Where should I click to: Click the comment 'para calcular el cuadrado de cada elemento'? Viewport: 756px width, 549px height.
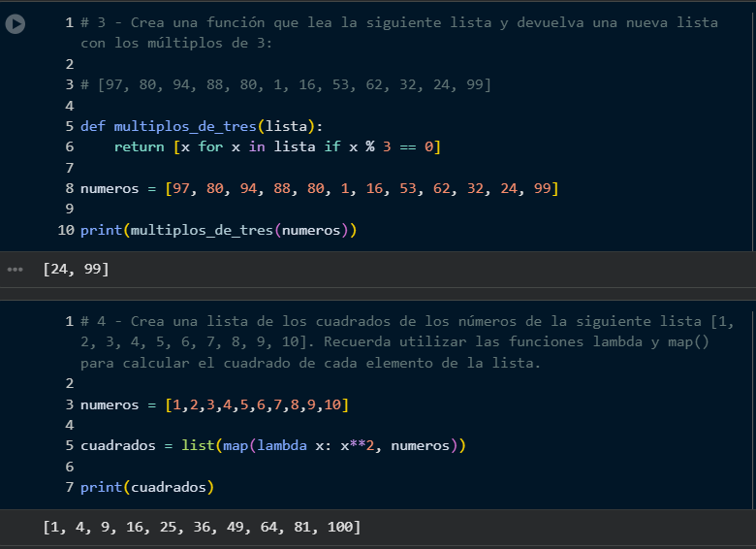click(x=310, y=363)
